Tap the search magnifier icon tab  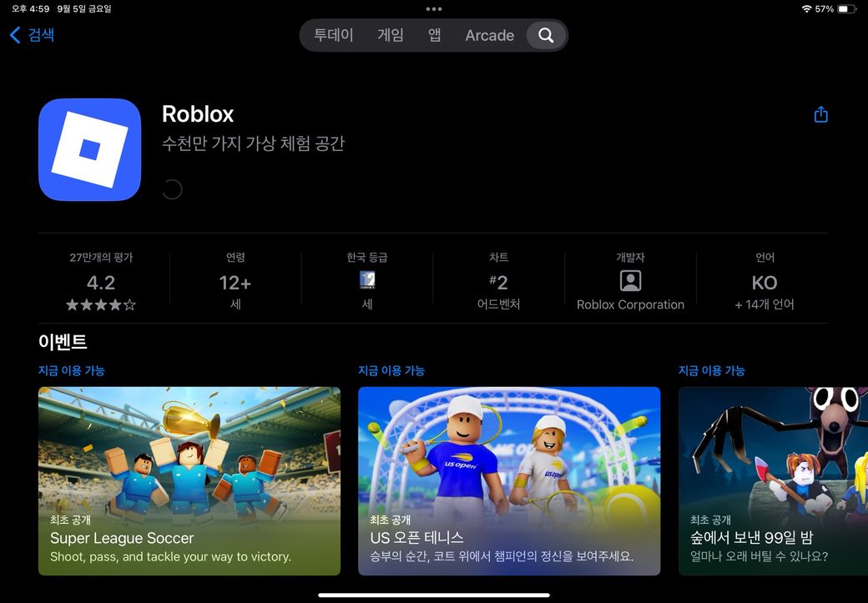(x=546, y=35)
